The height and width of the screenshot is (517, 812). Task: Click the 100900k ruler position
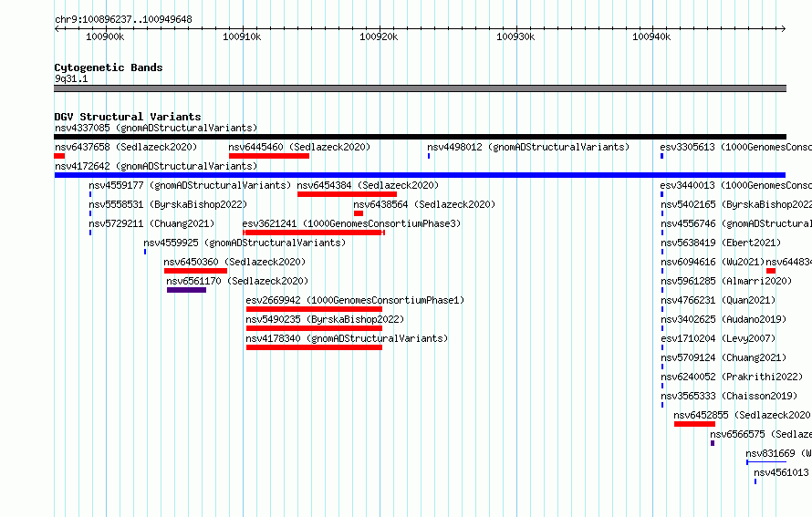point(105,36)
